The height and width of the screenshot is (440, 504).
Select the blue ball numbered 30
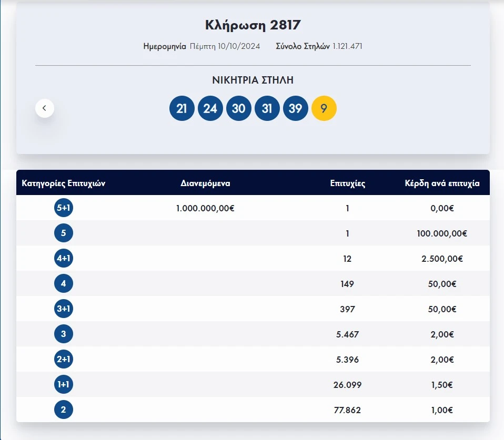click(x=239, y=108)
